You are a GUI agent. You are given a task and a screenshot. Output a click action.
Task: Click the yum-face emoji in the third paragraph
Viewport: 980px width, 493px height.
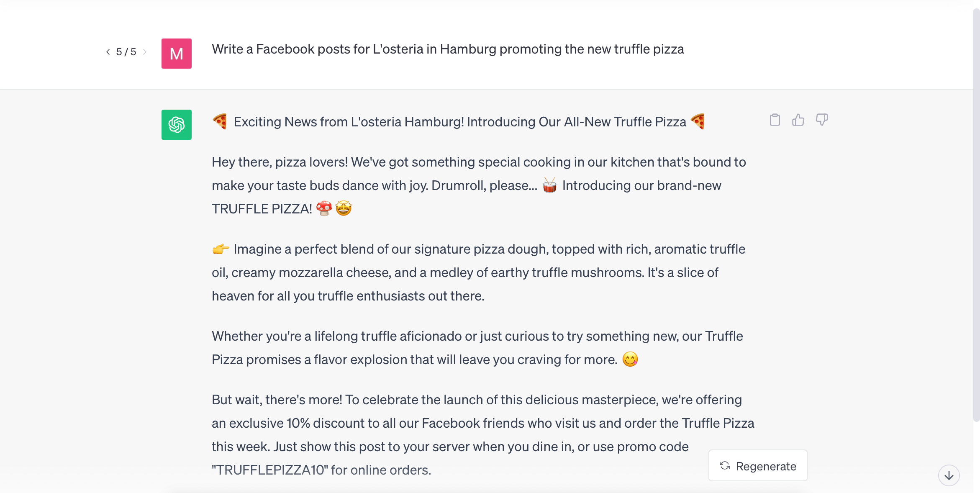630,359
